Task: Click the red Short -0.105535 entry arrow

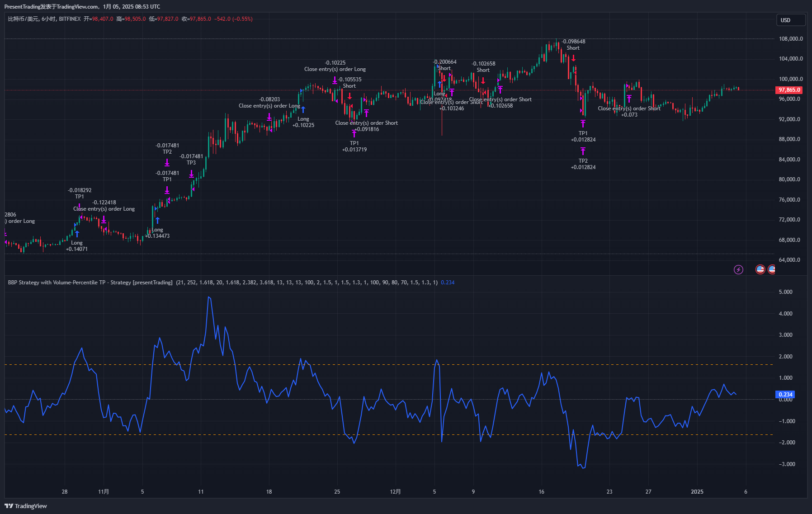Action: point(349,96)
